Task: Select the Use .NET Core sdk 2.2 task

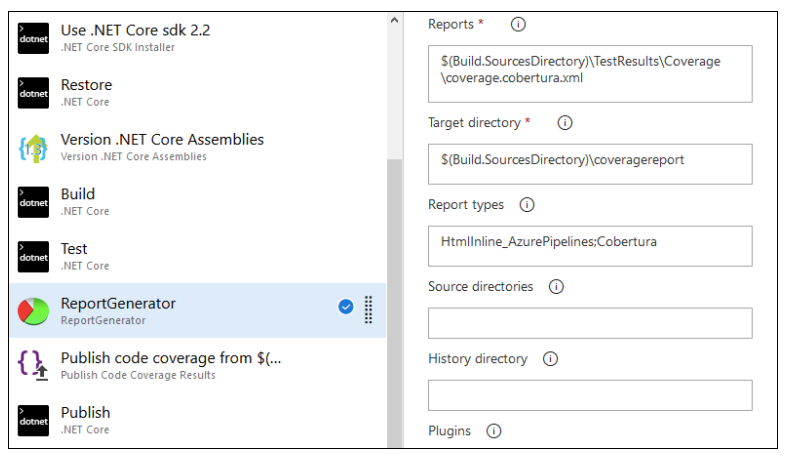Action: (x=135, y=37)
